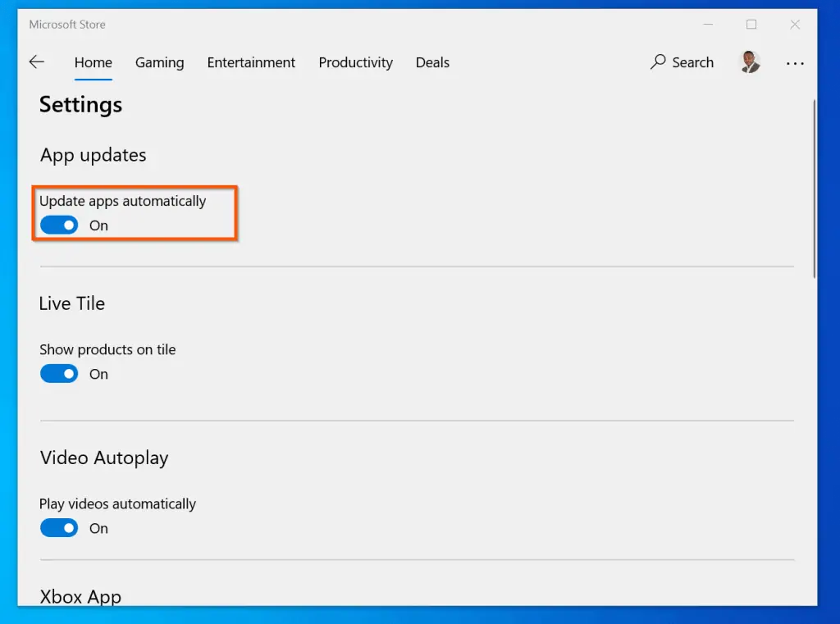Go back using the back arrow
The width and height of the screenshot is (840, 624).
(36, 62)
